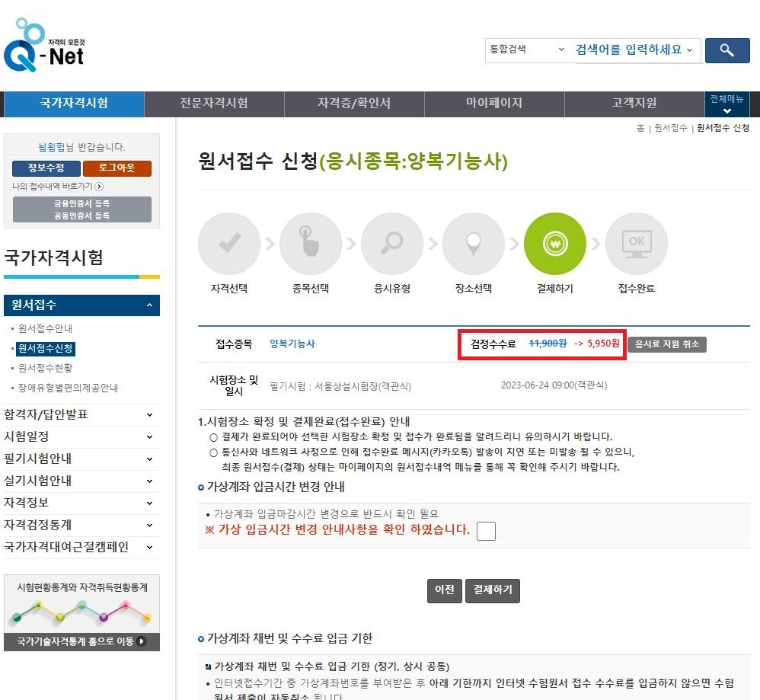This screenshot has height=700, width=760.
Task: Click the 국가기술자격통계 홈으로 이동 arrow icon
Action: tap(141, 641)
